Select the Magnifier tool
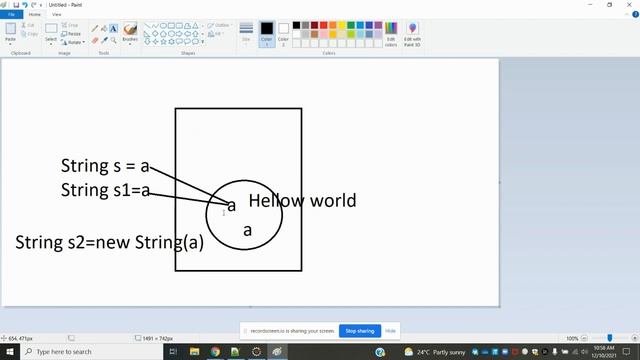 click(x=113, y=40)
